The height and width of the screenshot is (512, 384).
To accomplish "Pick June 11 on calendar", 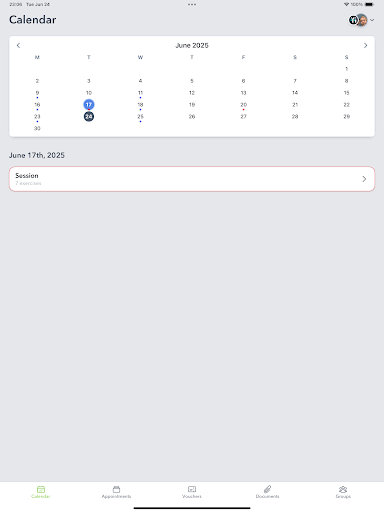I will 140,94.
